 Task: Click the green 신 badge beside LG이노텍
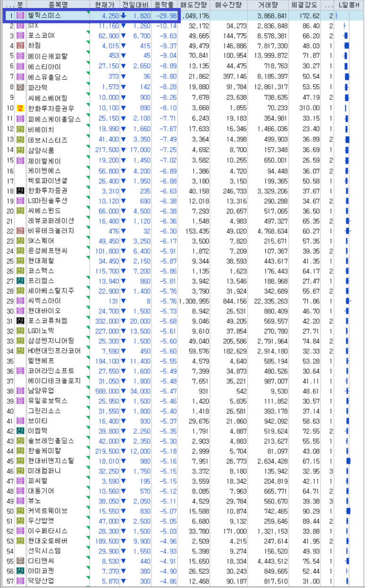coord(20,331)
